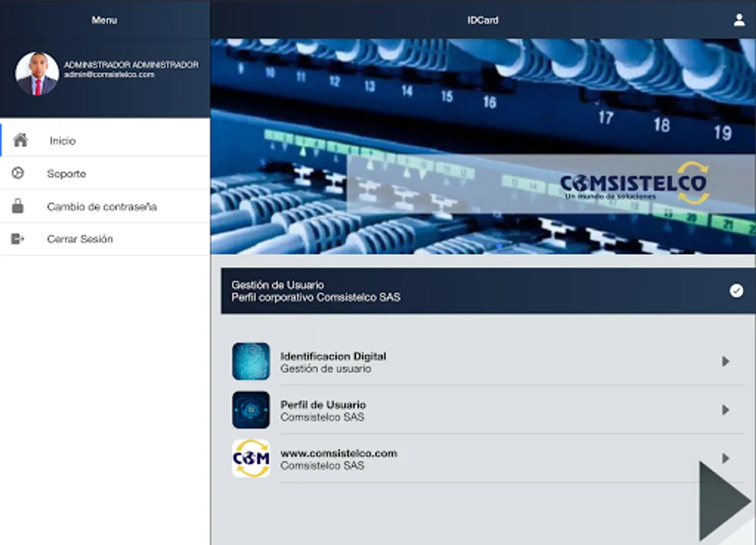This screenshot has width=756, height=545.
Task: Click admin@comsistelco.com email text
Action: coord(109,74)
